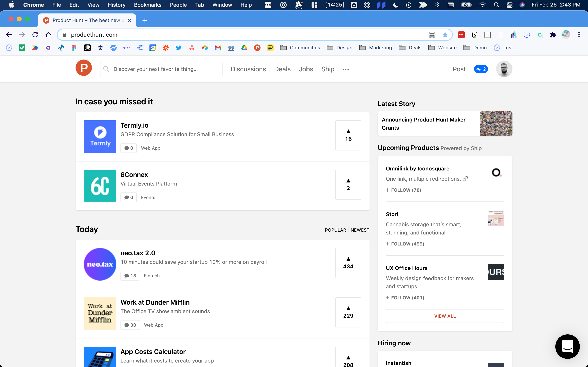Viewport: 588px width, 367px height.
Task: Switch to the NEWEST sorting for Today
Action: click(x=360, y=230)
